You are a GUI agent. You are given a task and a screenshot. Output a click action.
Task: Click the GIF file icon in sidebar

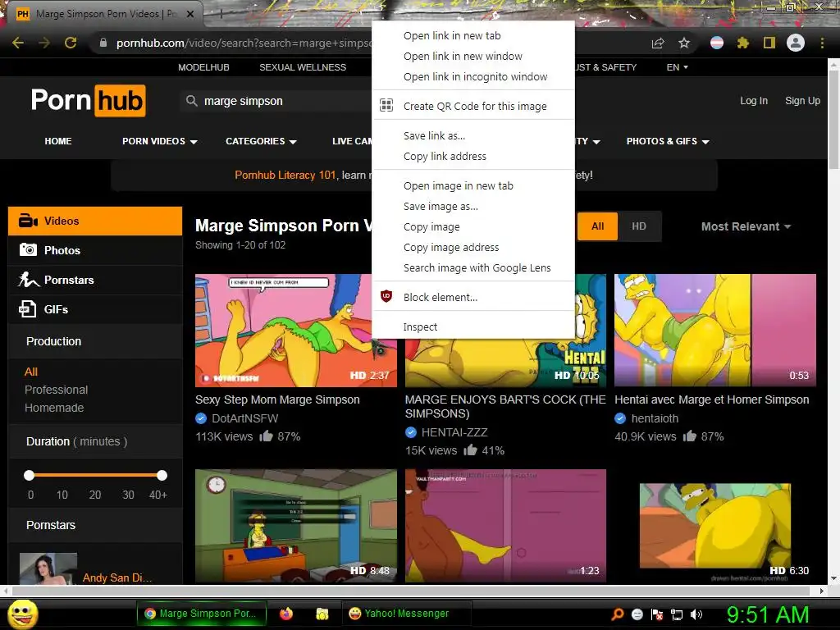coord(27,309)
